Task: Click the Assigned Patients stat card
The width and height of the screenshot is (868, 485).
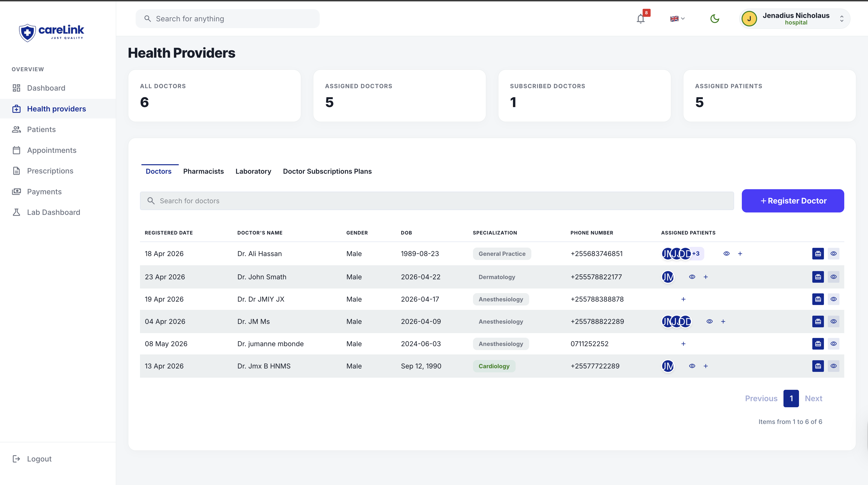Action: click(x=769, y=96)
